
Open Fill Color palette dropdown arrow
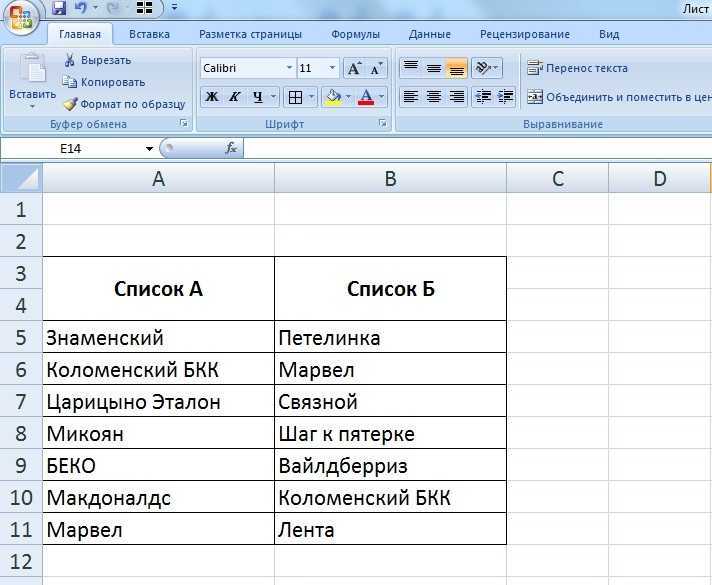pyautogui.click(x=349, y=97)
